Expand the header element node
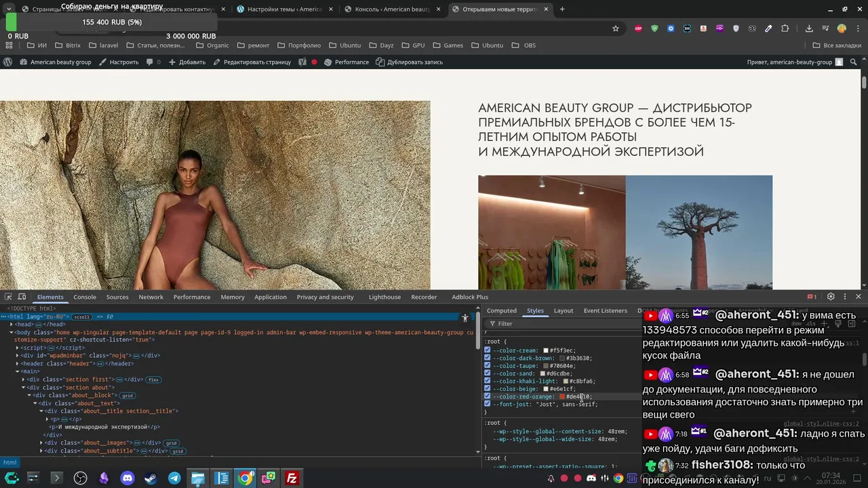 18,363
